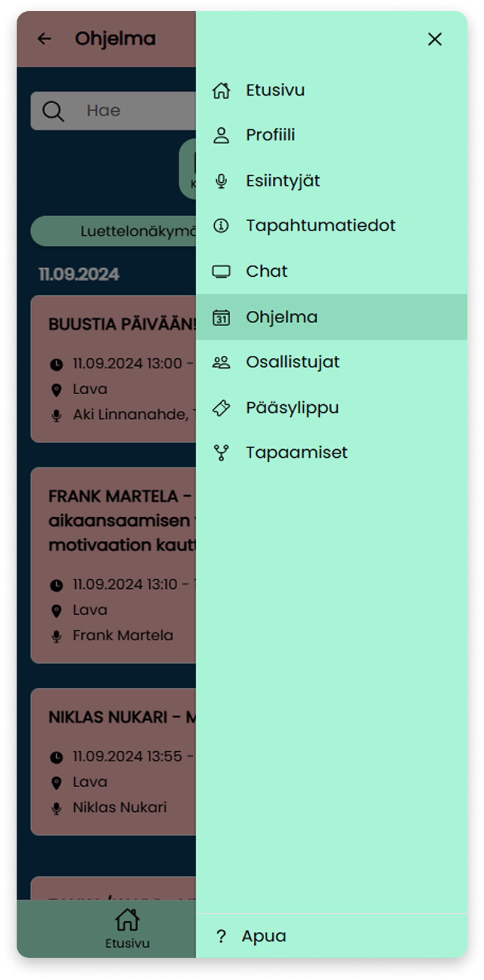484x980 pixels.
Task: Select the Profiili person icon
Action: (220, 134)
